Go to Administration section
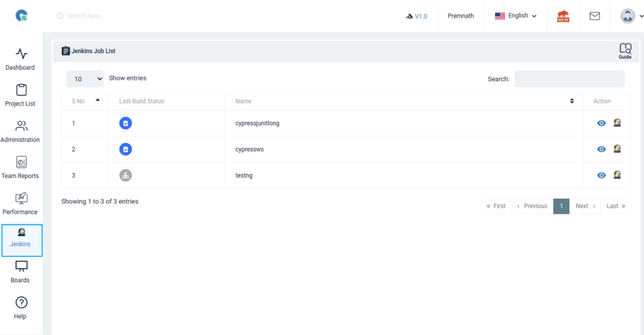This screenshot has height=335, width=644. [21, 131]
